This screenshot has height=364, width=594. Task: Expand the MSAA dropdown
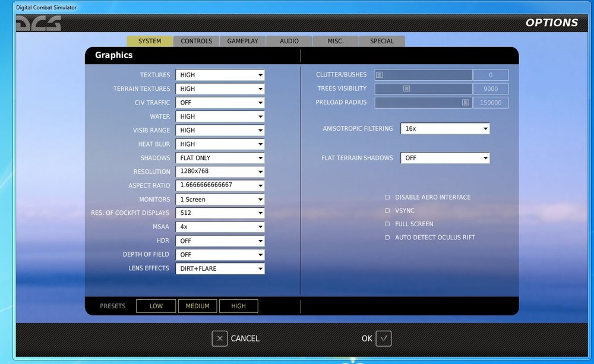[220, 227]
